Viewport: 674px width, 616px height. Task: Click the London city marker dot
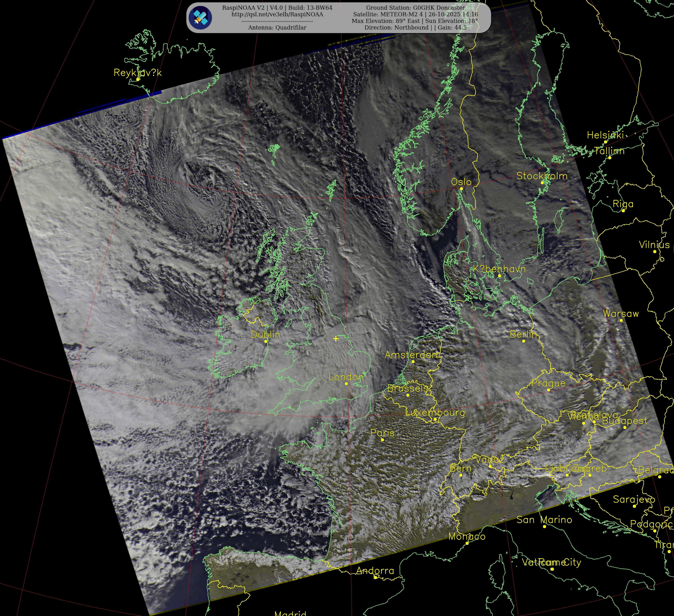click(346, 384)
